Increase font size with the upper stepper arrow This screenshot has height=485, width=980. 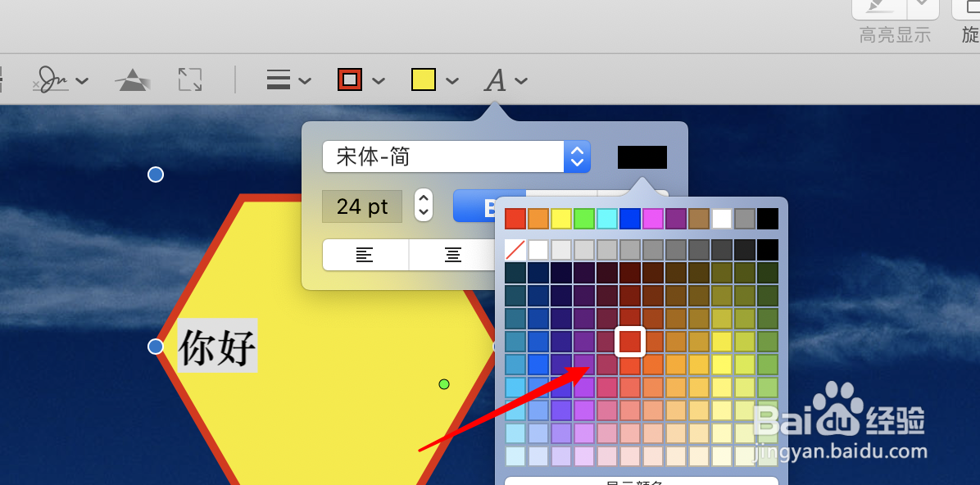coord(423,199)
